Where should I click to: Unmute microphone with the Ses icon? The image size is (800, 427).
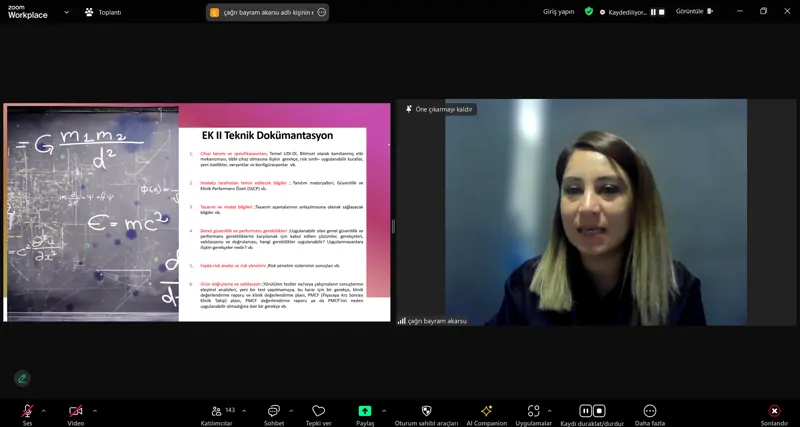(x=27, y=411)
